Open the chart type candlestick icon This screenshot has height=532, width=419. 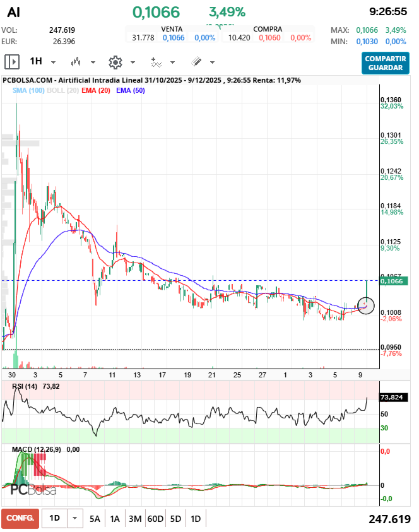tap(76, 62)
